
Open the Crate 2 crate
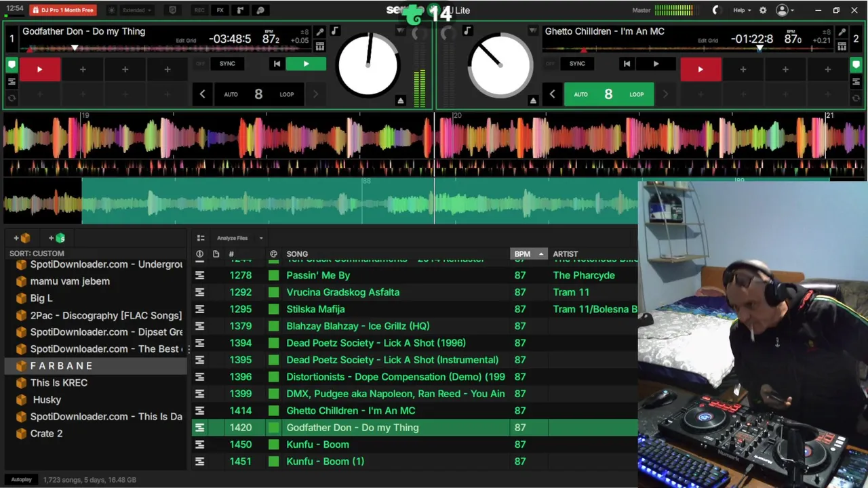[x=95, y=434]
